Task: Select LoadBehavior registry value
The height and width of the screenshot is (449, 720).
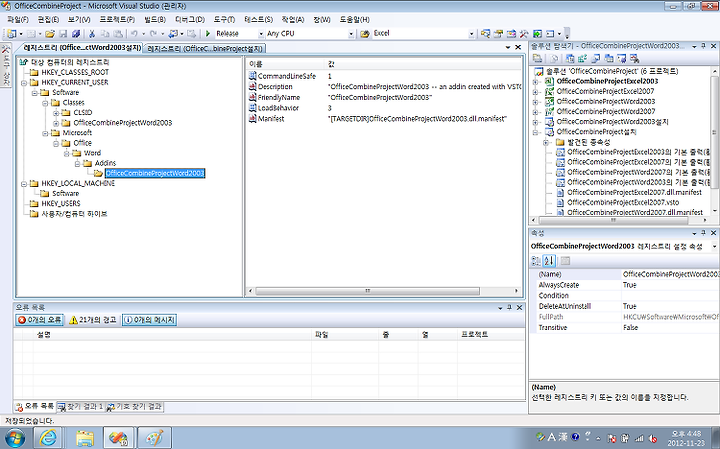Action: 278,108
